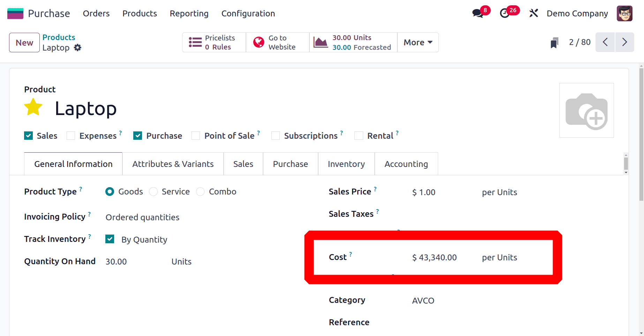Open the activities clock icon with 26 badge

(505, 14)
